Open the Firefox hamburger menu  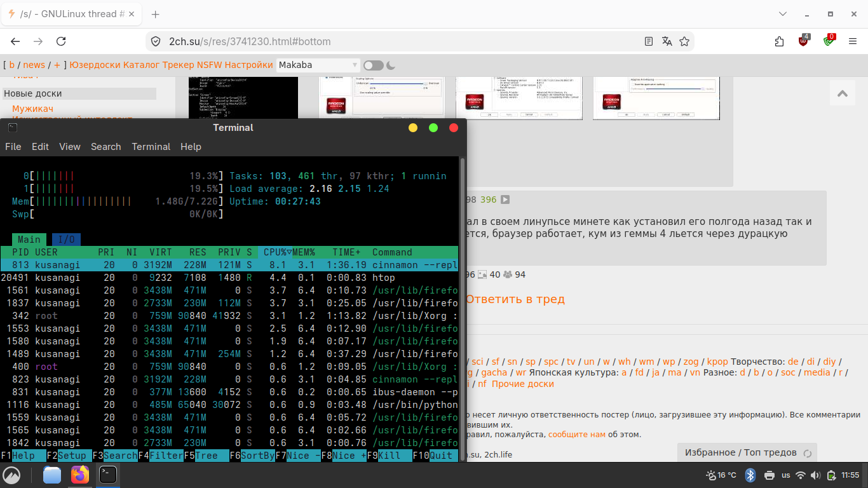coord(853,41)
